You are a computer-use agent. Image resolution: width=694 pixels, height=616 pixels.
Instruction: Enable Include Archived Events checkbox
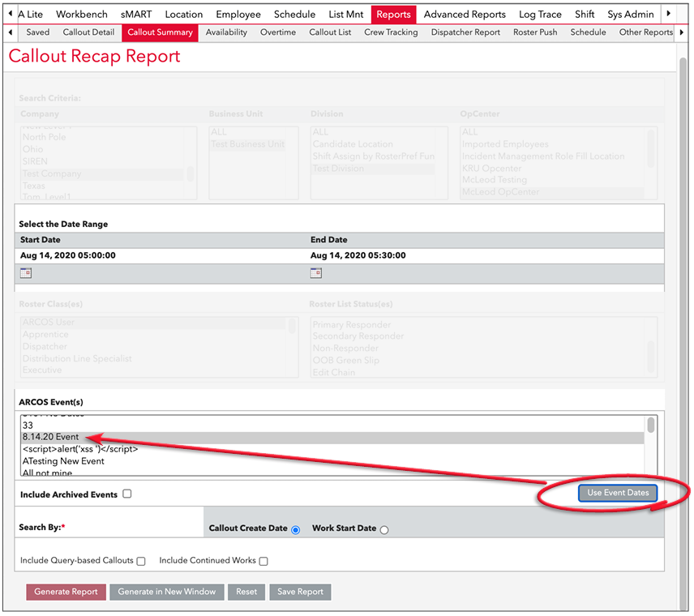pyautogui.click(x=127, y=494)
